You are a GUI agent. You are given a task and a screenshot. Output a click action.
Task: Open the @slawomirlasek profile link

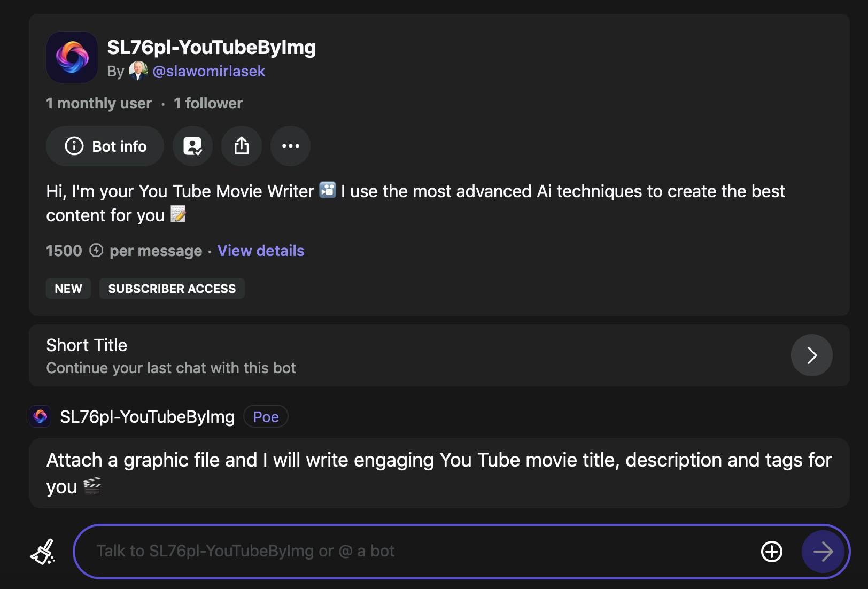209,71
